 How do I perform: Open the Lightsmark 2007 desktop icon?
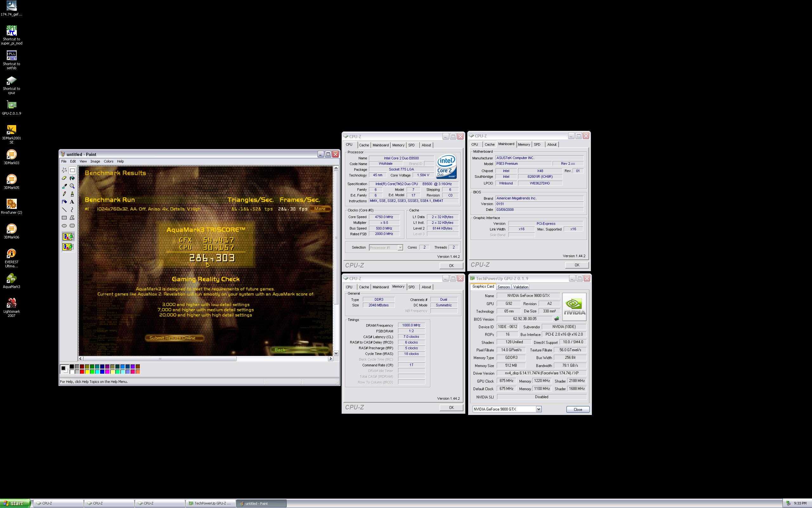point(11,307)
